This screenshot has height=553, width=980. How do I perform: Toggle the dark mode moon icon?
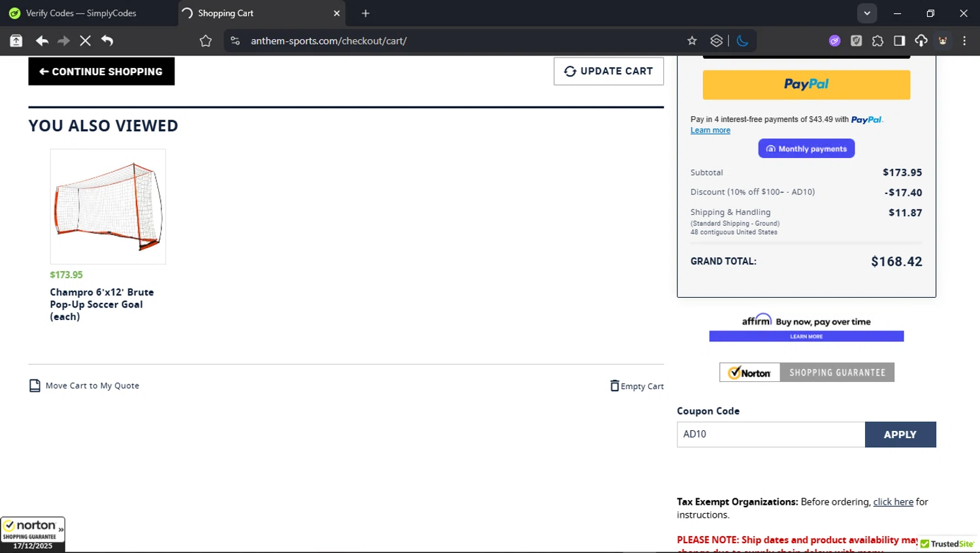point(742,40)
